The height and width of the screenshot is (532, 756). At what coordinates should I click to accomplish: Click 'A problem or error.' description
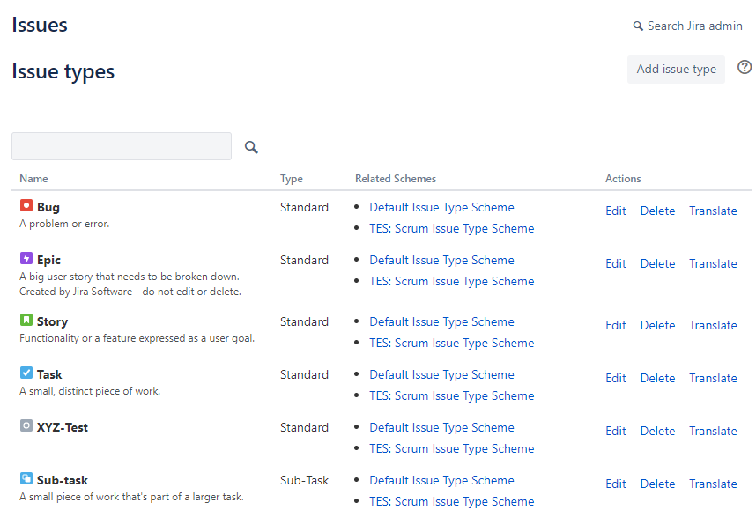64,224
